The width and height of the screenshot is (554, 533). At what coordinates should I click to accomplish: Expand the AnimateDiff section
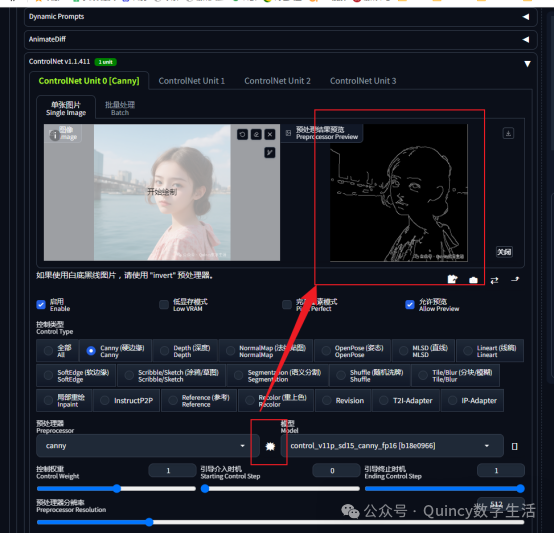tap(281, 40)
